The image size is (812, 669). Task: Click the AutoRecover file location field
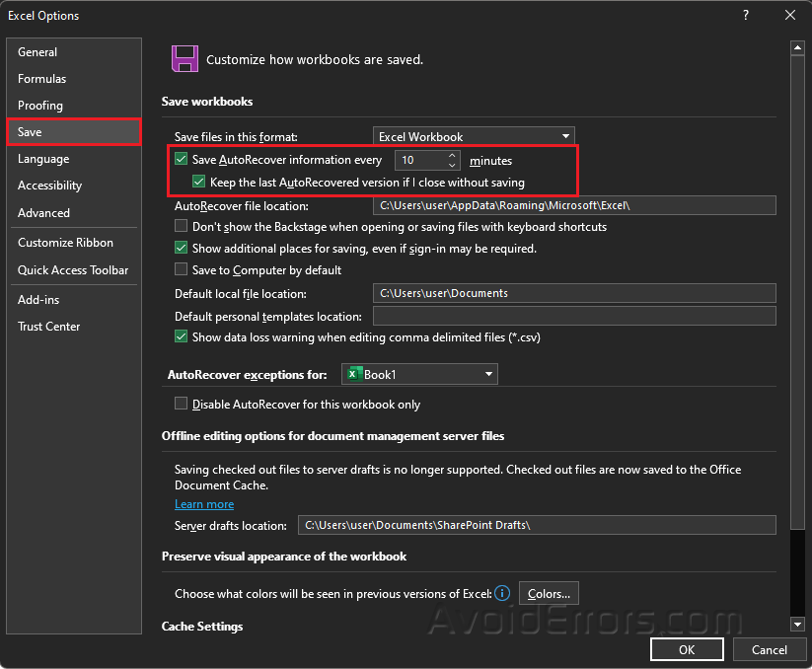pyautogui.click(x=574, y=205)
